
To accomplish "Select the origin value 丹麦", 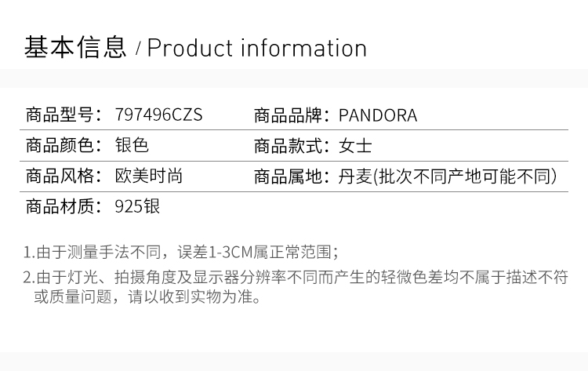I will tap(354, 176).
